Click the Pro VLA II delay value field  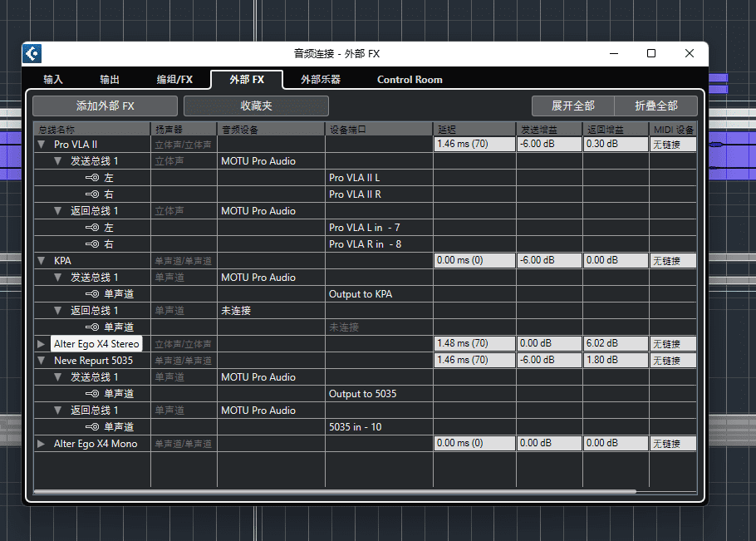pyautogui.click(x=474, y=145)
